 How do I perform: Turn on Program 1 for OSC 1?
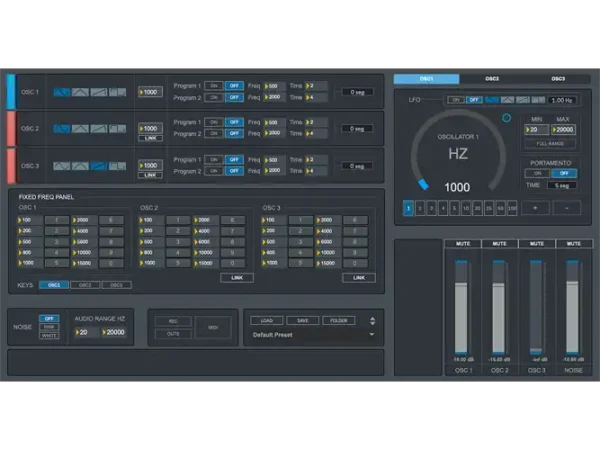[x=214, y=86]
